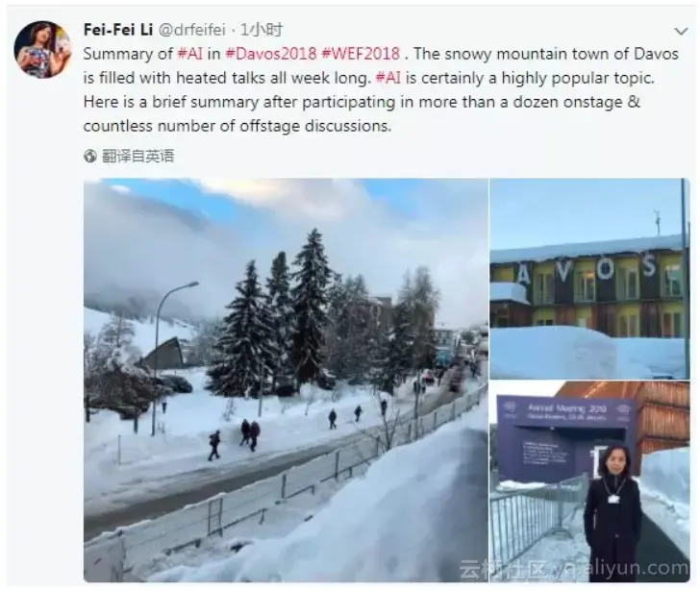700x591 pixels.
Task: Click the 翻译自英语 translation label
Action: pos(137,156)
